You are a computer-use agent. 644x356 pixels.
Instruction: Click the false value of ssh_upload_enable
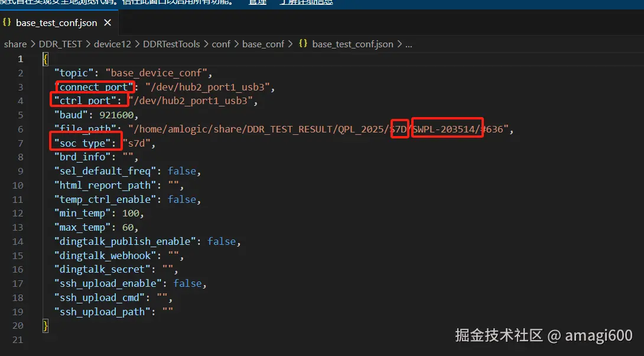pos(187,283)
